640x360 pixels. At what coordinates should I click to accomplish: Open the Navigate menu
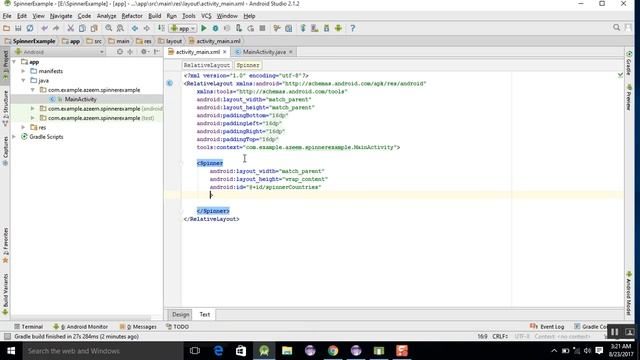coord(61,16)
